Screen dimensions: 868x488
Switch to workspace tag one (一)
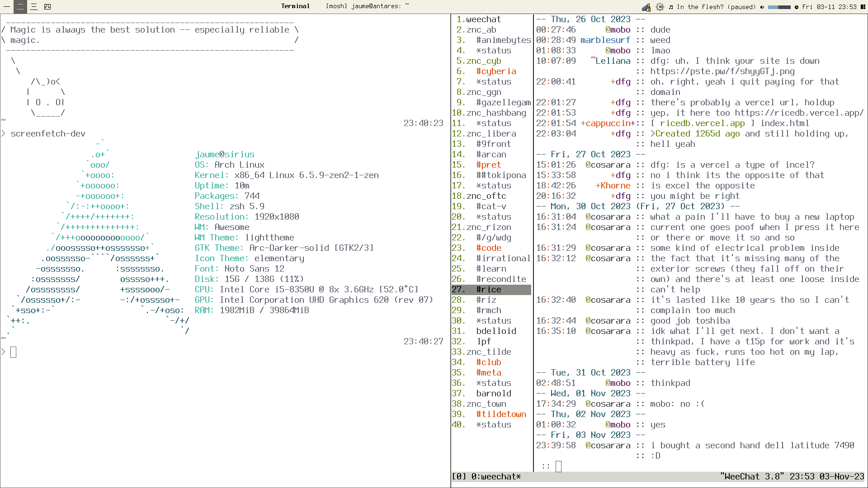pyautogui.click(x=7, y=6)
